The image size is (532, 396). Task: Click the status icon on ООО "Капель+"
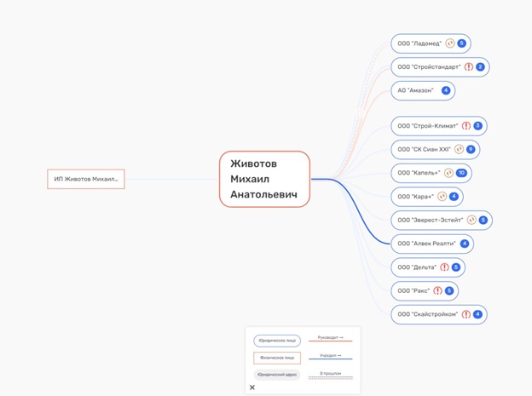[x=448, y=173]
